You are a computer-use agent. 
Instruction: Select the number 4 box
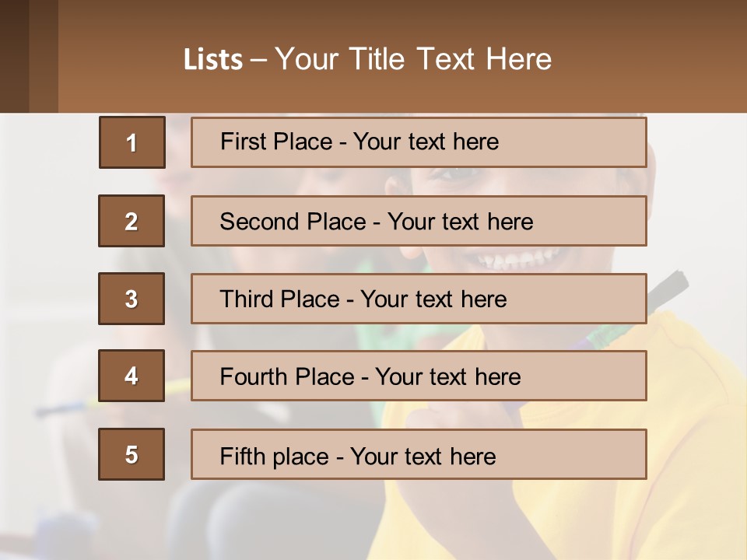[132, 376]
